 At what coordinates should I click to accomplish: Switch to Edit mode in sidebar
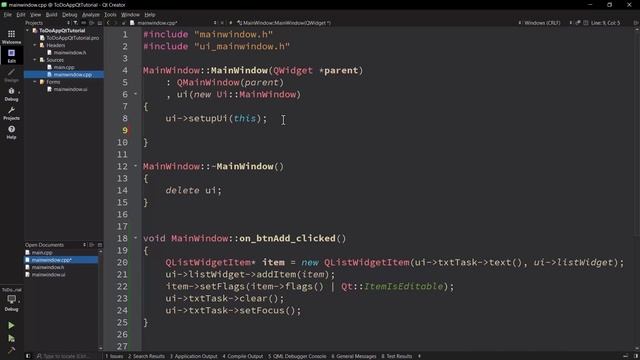click(x=11, y=56)
